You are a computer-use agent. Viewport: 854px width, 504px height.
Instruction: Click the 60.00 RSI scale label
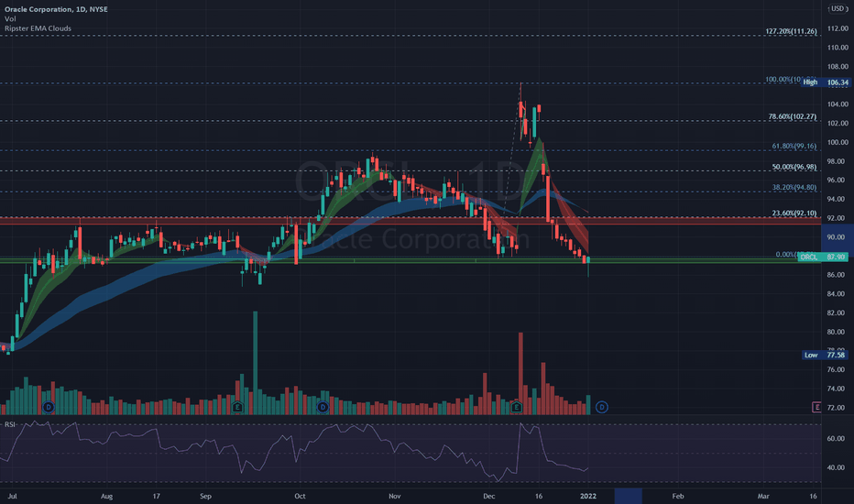tap(836, 438)
